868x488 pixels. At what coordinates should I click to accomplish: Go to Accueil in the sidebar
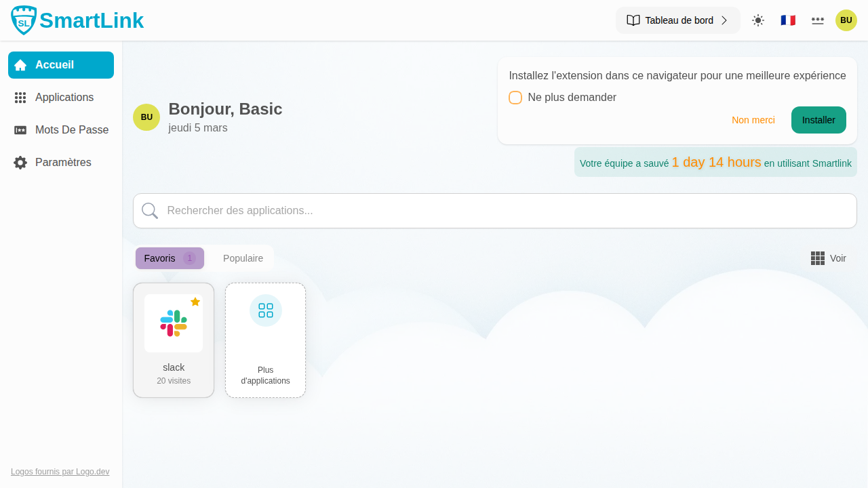tap(61, 65)
